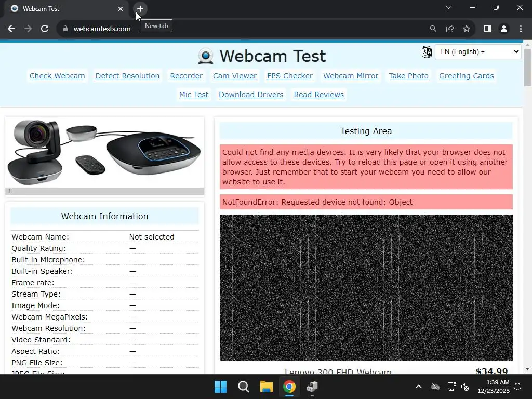Click the Testing Area heading

[366, 131]
